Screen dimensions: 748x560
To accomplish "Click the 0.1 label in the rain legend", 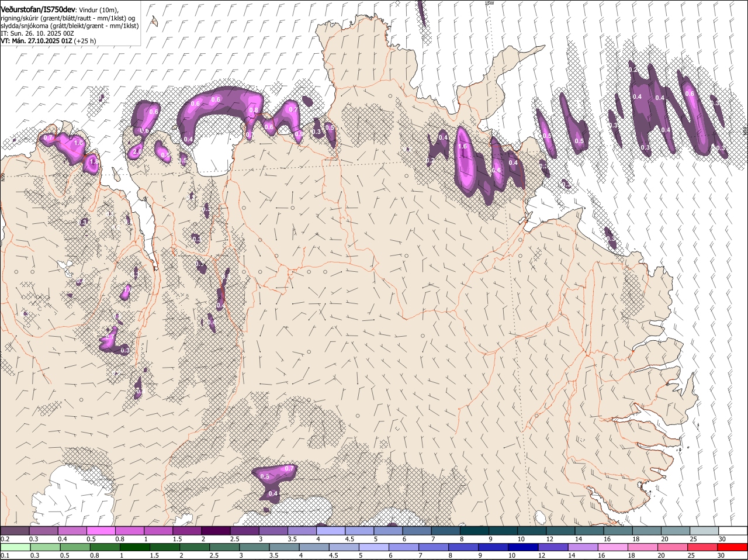I will tap(5, 556).
